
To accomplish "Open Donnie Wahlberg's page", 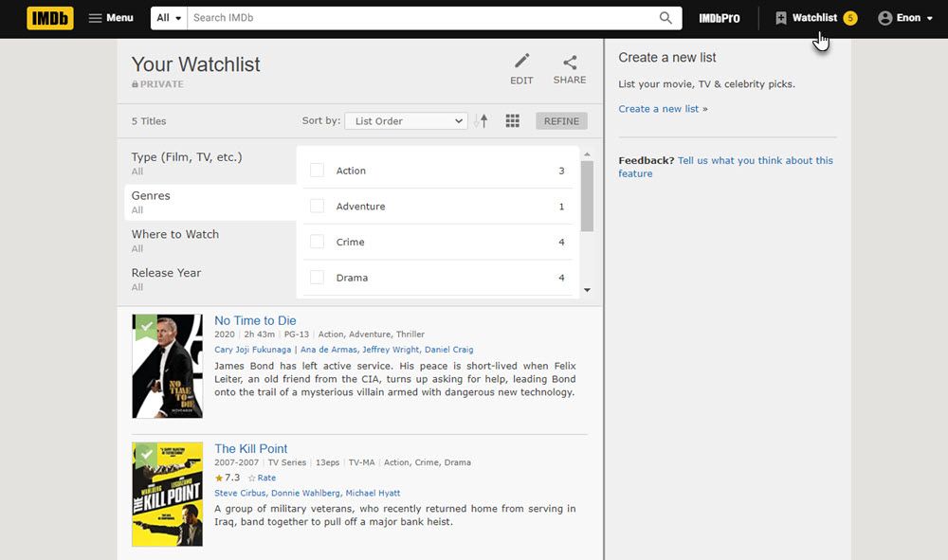I will (x=305, y=493).
